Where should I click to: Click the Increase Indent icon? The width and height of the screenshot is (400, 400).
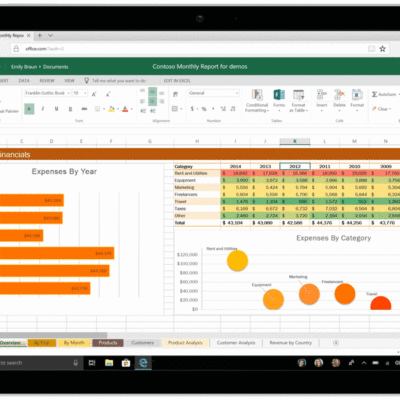click(152, 111)
